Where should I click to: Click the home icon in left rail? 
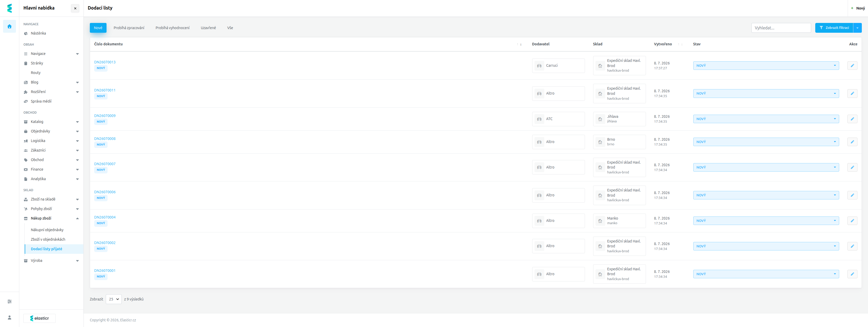point(10,26)
